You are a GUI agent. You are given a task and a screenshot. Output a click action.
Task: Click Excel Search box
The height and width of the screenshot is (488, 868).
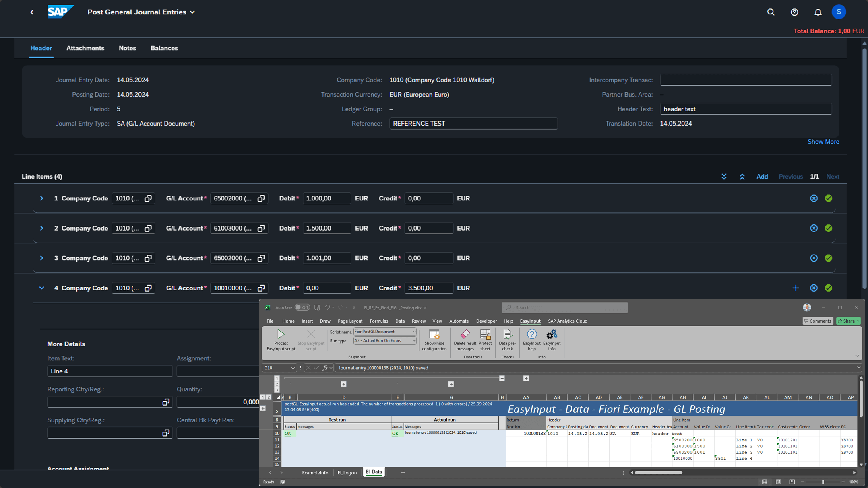click(x=564, y=307)
